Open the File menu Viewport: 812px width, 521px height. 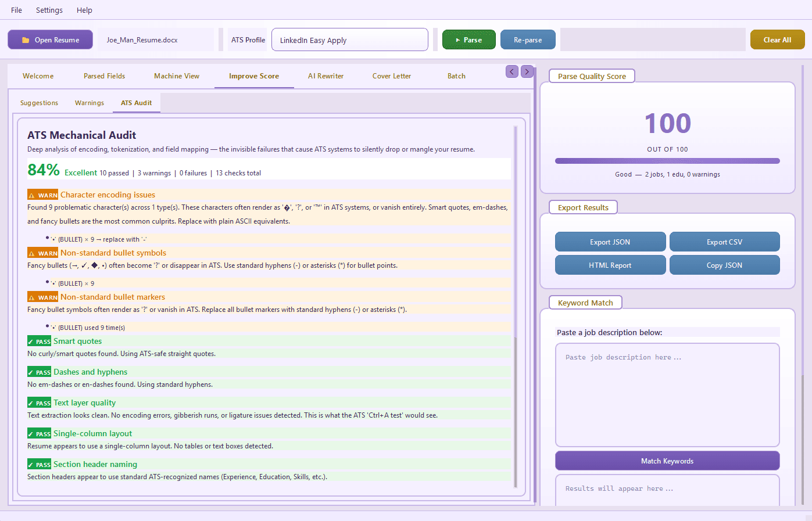(x=16, y=10)
